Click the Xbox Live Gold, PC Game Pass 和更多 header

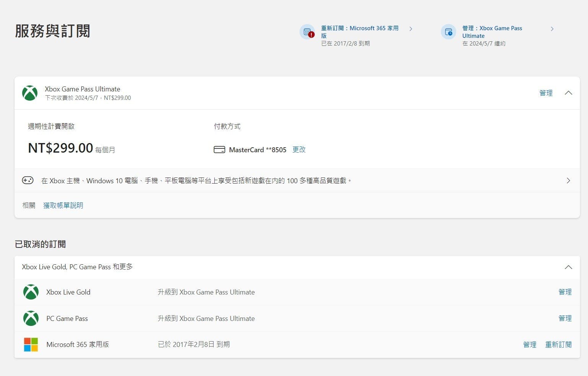pyautogui.click(x=77, y=267)
